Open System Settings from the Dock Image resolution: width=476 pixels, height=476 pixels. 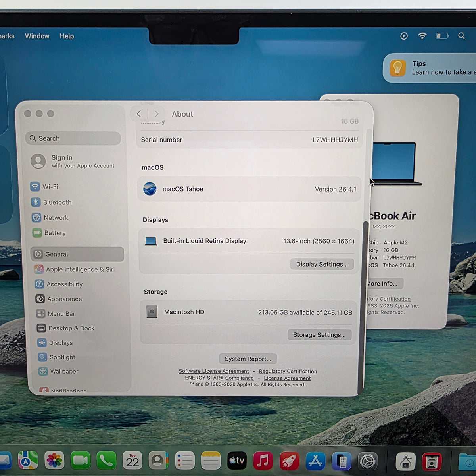[x=368, y=462]
